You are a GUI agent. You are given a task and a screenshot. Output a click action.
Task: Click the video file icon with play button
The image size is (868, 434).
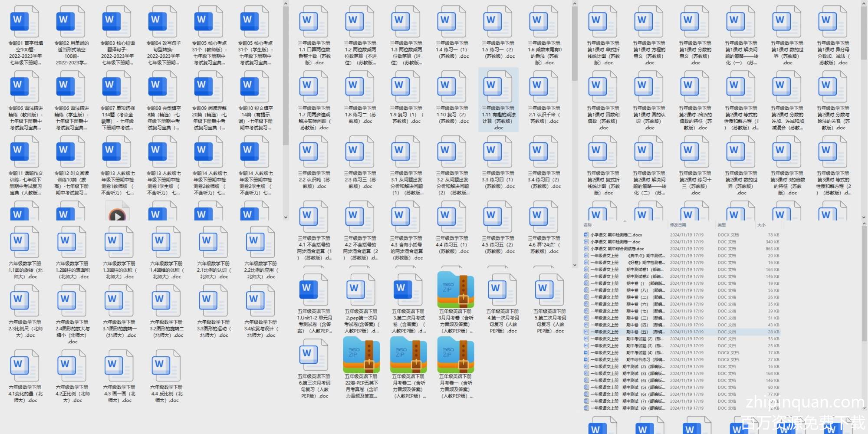click(x=117, y=214)
